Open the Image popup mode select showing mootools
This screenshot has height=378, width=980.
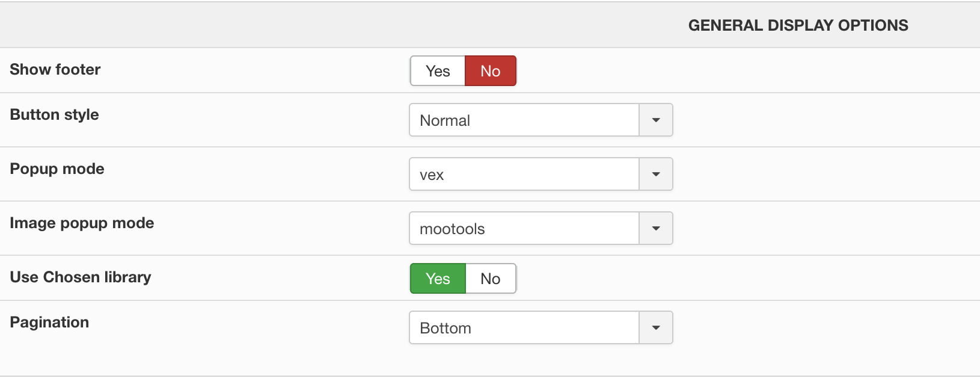(524, 229)
